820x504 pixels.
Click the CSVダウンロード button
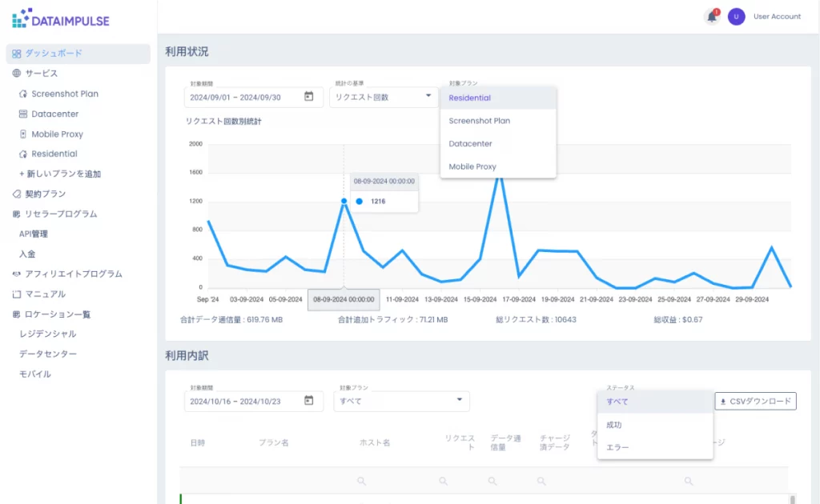pyautogui.click(x=755, y=401)
